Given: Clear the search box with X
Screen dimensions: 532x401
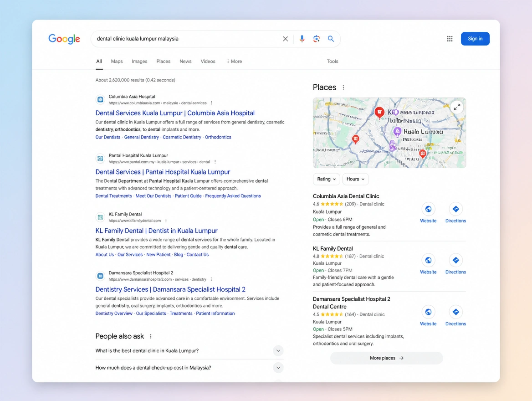Looking at the screenshot, I should [x=285, y=39].
